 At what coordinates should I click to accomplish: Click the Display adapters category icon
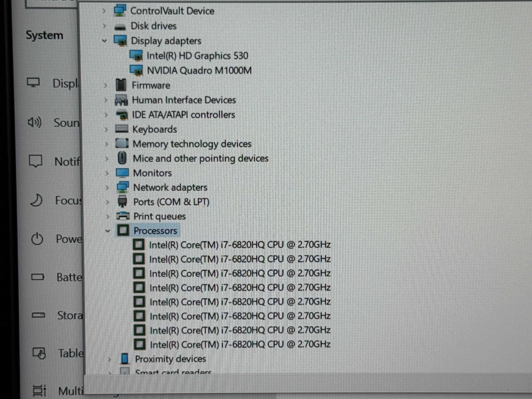tap(120, 40)
